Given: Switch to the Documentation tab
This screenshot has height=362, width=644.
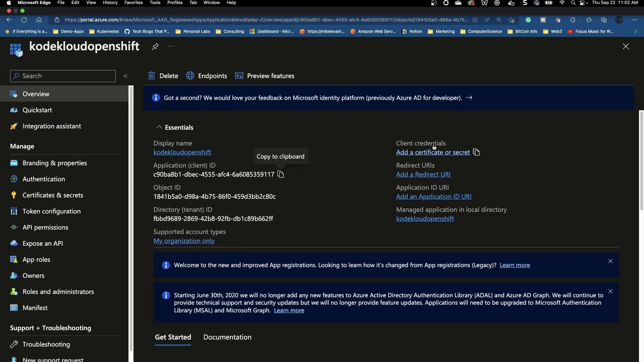Looking at the screenshot, I should point(227,337).
